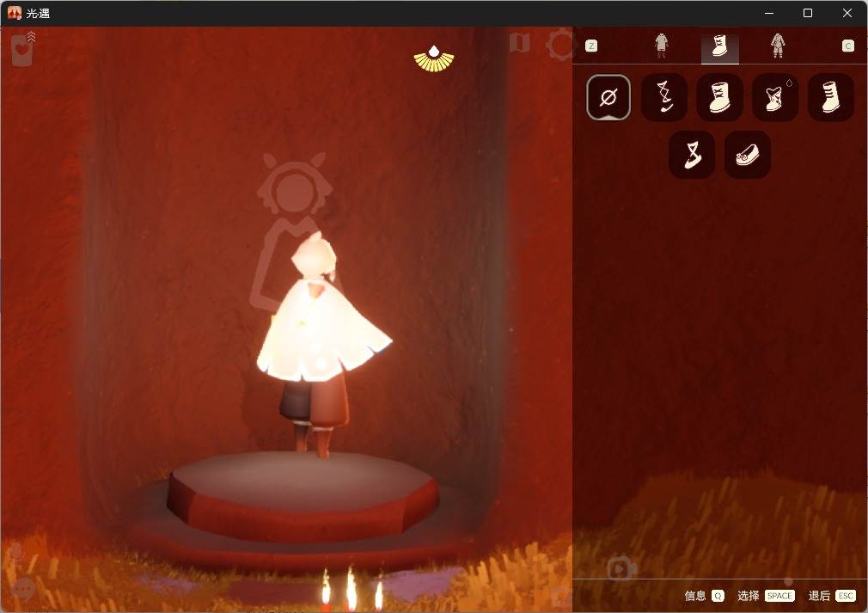Open the heart card icon at top-left
The image size is (868, 613).
coord(23,49)
